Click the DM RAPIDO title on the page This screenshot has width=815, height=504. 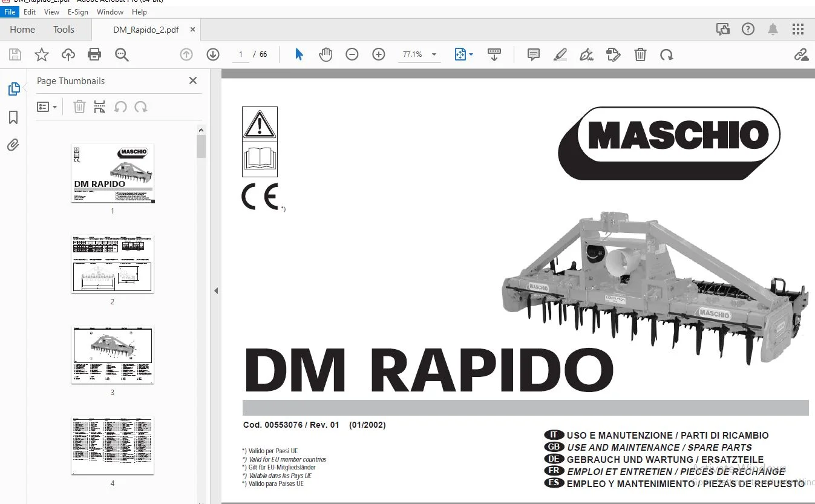coord(429,370)
